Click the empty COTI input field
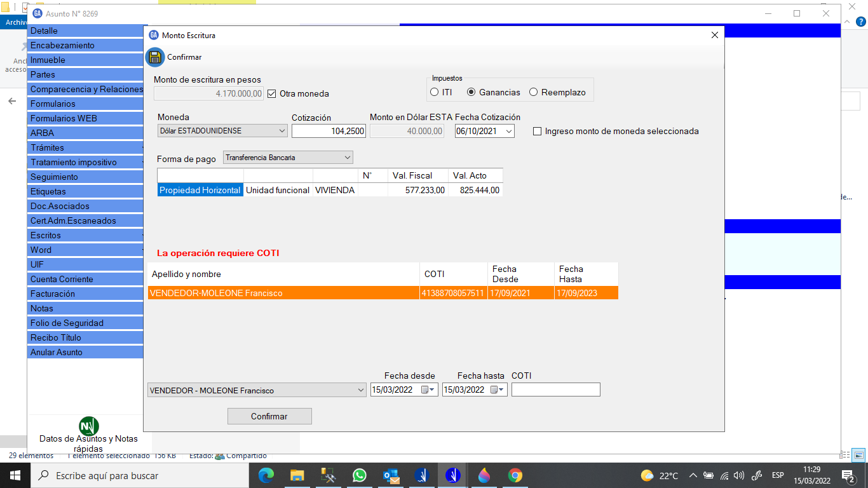This screenshot has width=868, height=488. click(555, 390)
